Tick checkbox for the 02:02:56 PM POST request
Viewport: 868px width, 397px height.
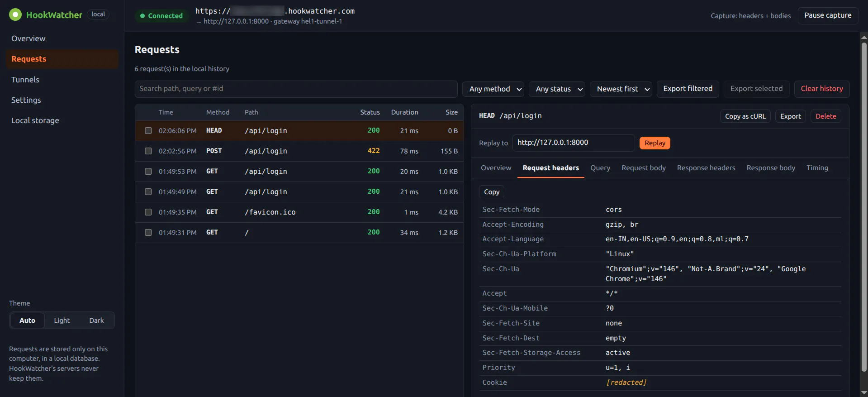[148, 151]
